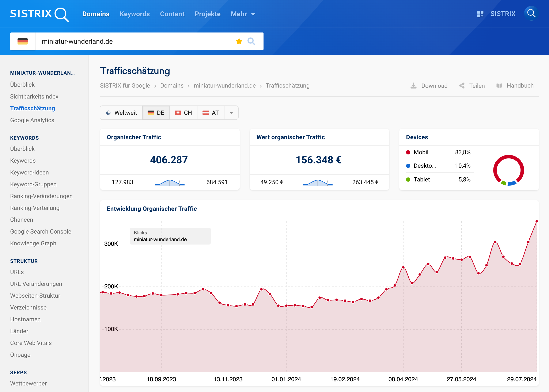Click the blue Desktop legend dot
The image size is (549, 392).
tap(408, 166)
